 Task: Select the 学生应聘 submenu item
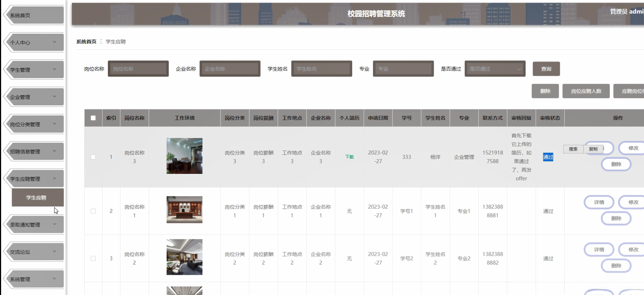coord(38,198)
